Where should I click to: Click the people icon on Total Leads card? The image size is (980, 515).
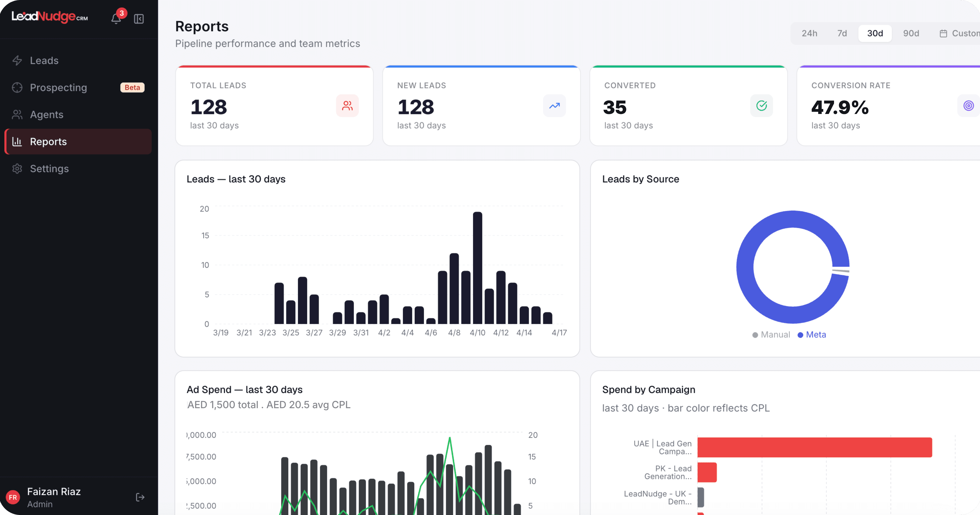tap(347, 106)
